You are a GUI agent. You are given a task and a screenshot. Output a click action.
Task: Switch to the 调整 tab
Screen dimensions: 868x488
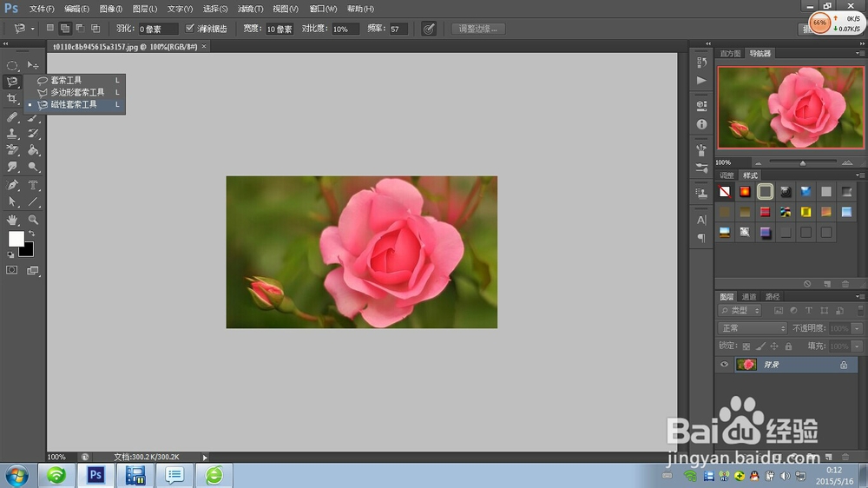[727, 175]
